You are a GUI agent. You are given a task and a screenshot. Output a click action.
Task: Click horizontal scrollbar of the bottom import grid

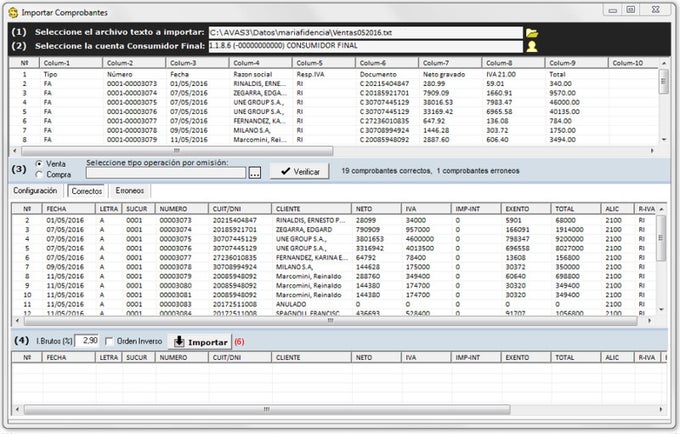click(267, 409)
